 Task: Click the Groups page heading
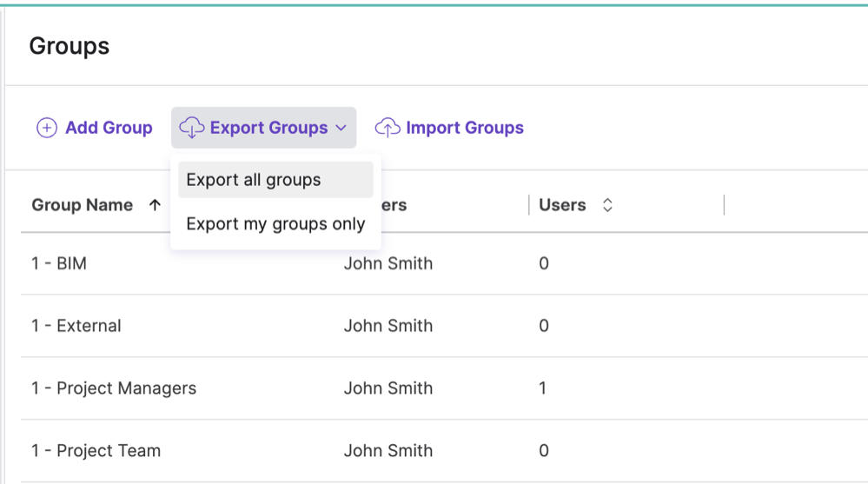click(x=70, y=46)
